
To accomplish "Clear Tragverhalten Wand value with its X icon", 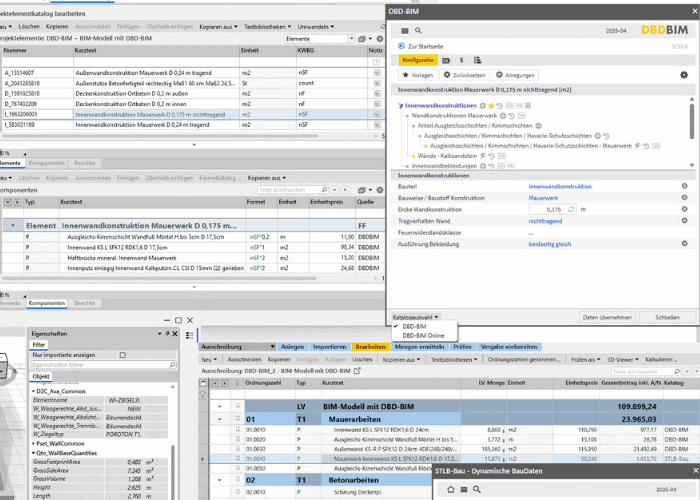I will [684, 221].
